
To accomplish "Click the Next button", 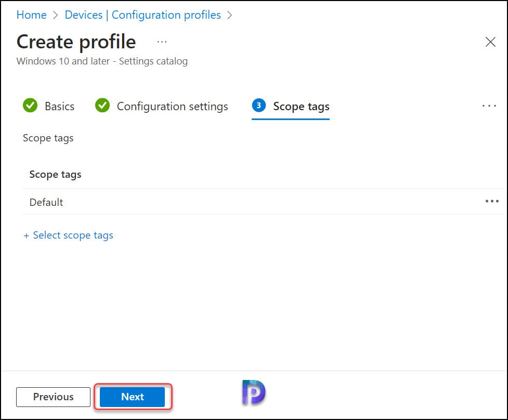I will click(x=132, y=397).
